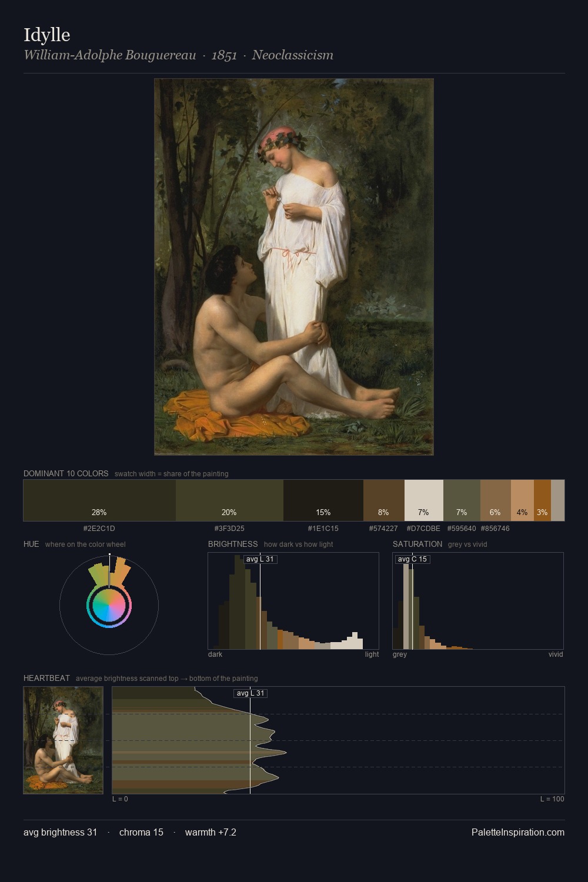Viewport: 588px width, 882px height.
Task: Pick the 8% brown swatch #574227
Action: pyautogui.click(x=384, y=500)
